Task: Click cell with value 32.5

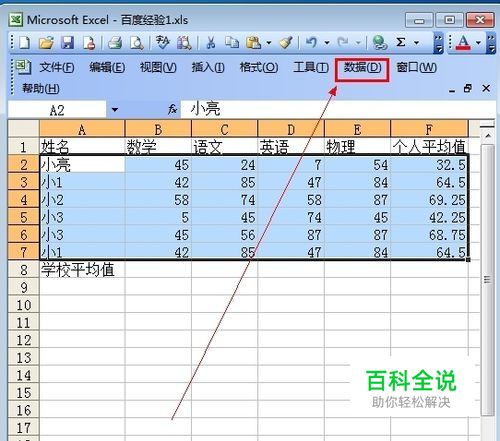Action: pos(429,164)
